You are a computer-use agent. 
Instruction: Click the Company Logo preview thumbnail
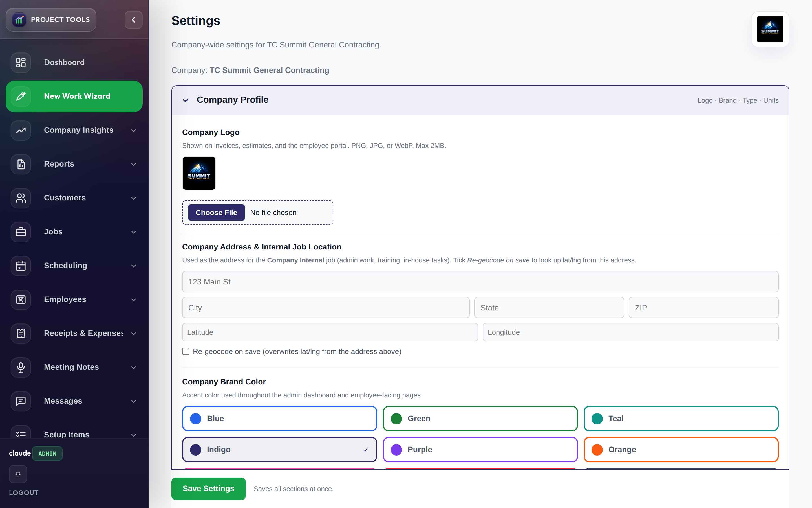point(199,173)
